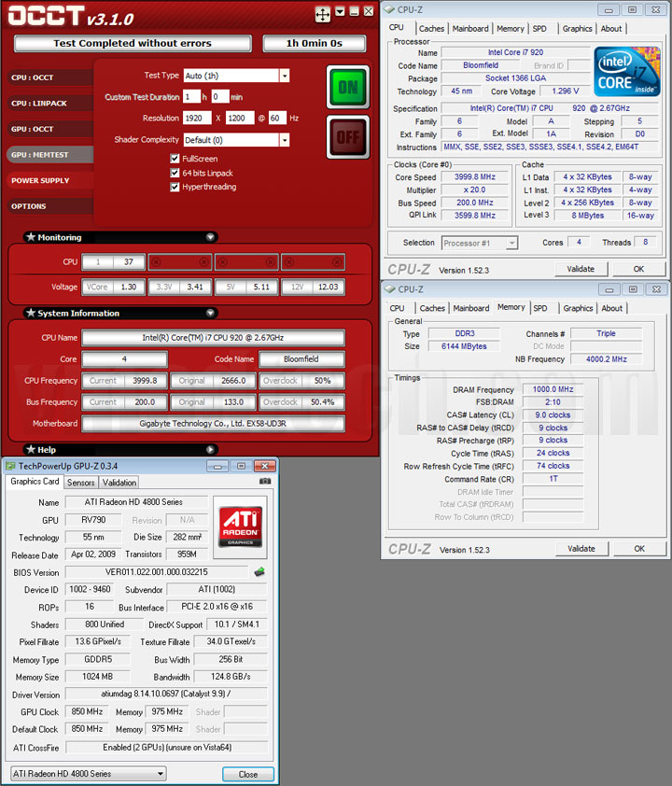Toggle the 64 bits Linpack checkbox
Screen dimensions: 672x786
coord(175,173)
